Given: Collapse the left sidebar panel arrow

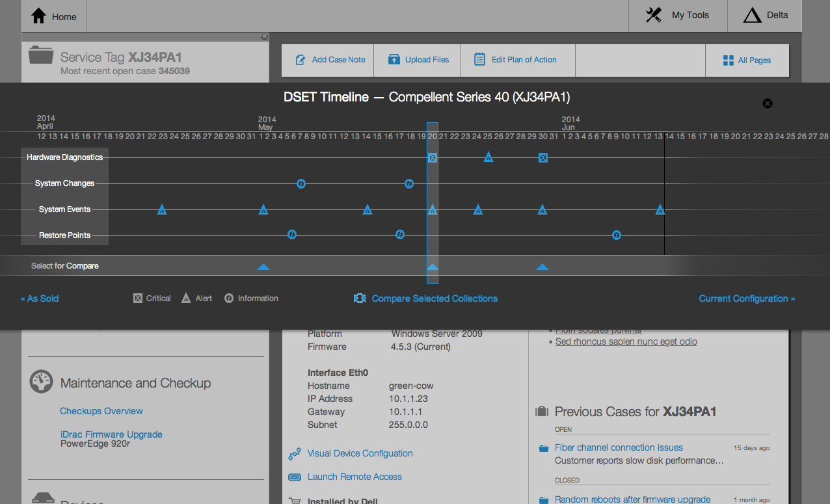Looking at the screenshot, I should (265, 37).
